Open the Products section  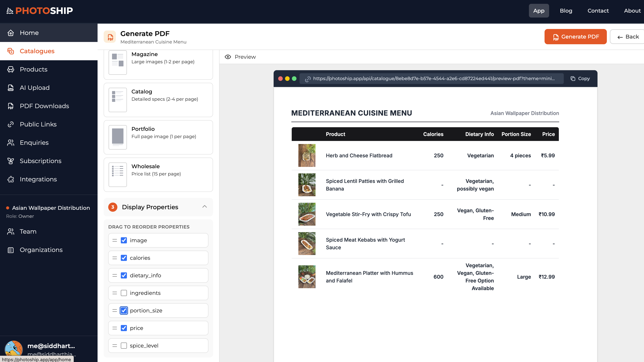[x=34, y=69]
